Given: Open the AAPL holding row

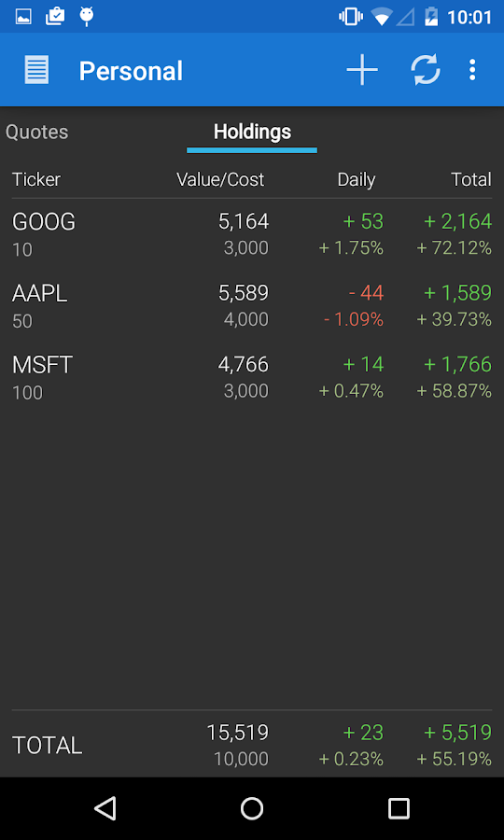Looking at the screenshot, I should [252, 306].
